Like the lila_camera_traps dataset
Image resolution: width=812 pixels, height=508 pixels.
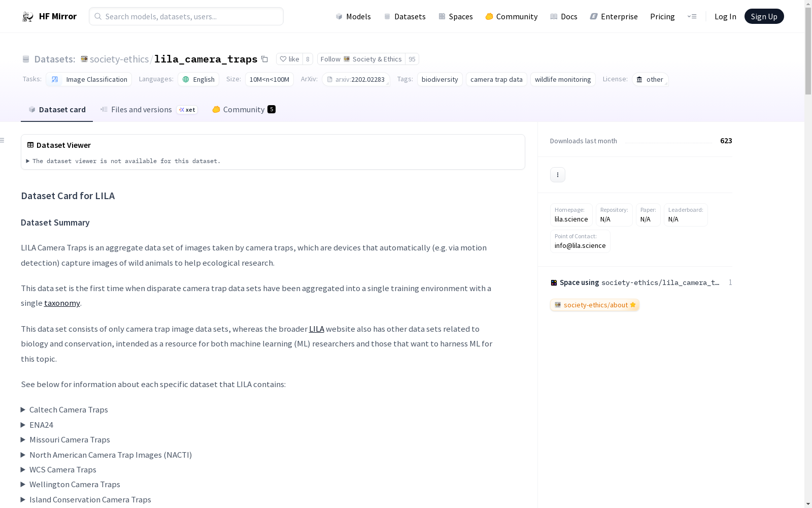click(289, 59)
